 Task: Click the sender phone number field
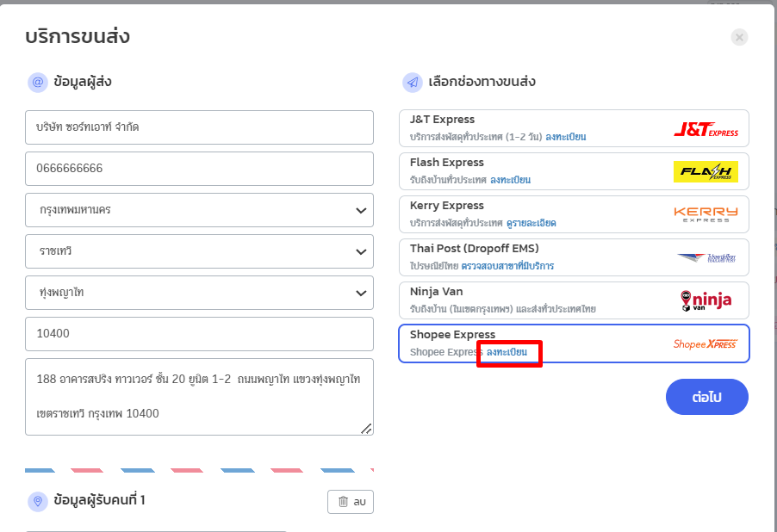coord(199,169)
